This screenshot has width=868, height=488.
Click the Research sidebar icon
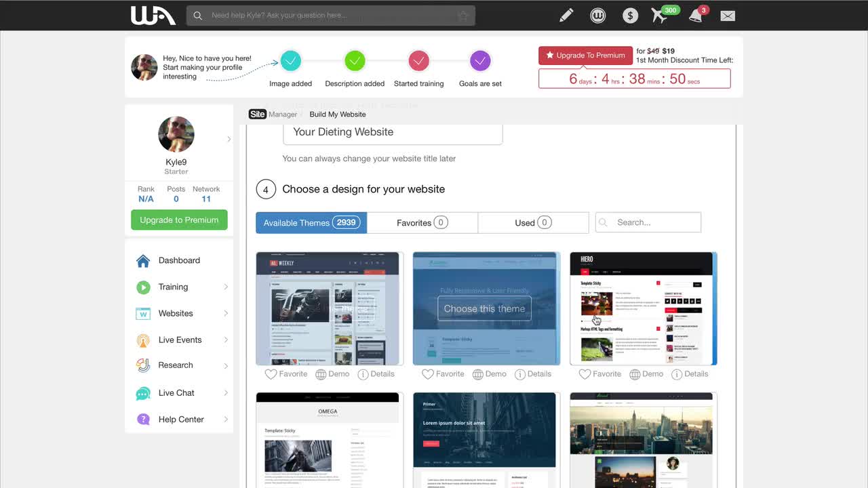pyautogui.click(x=143, y=365)
